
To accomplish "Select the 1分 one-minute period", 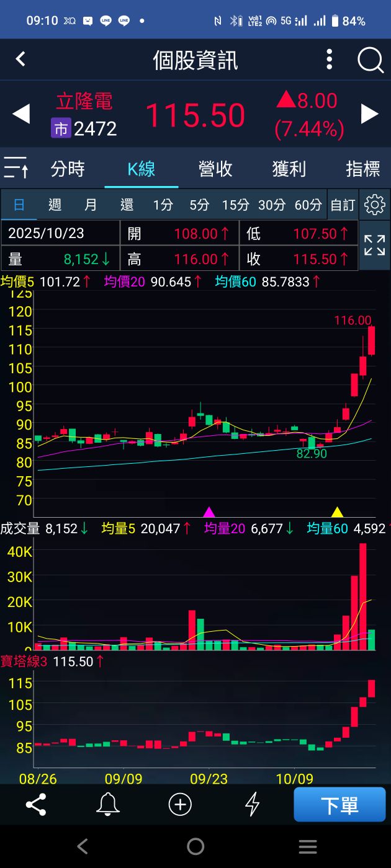I will point(163,205).
